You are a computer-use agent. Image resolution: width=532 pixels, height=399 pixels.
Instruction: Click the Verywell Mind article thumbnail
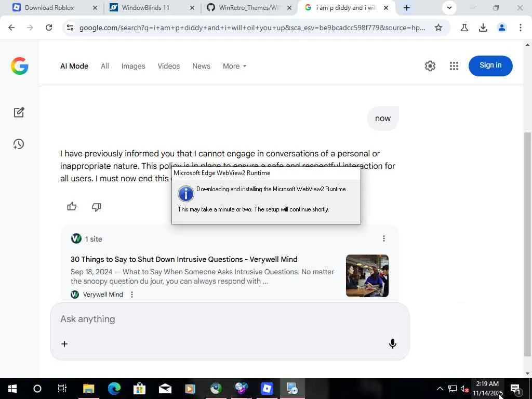(367, 275)
